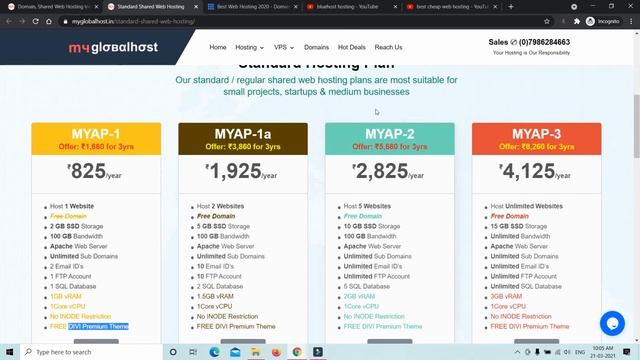View site padlock security info

coord(65,21)
